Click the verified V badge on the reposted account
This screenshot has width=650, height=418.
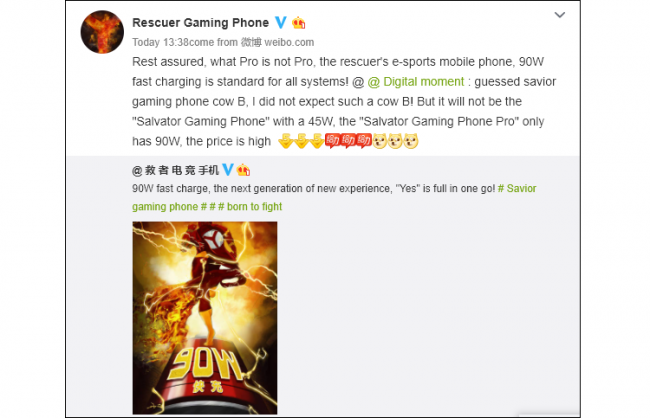coord(228,170)
